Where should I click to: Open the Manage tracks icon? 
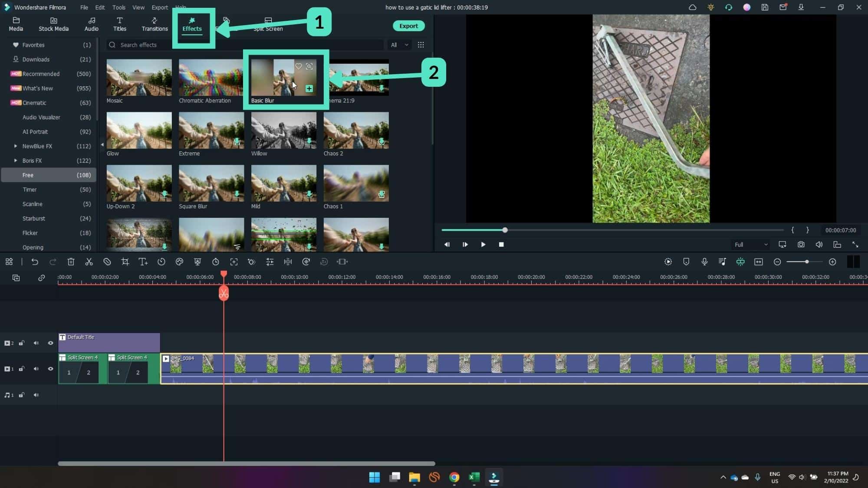point(16,278)
